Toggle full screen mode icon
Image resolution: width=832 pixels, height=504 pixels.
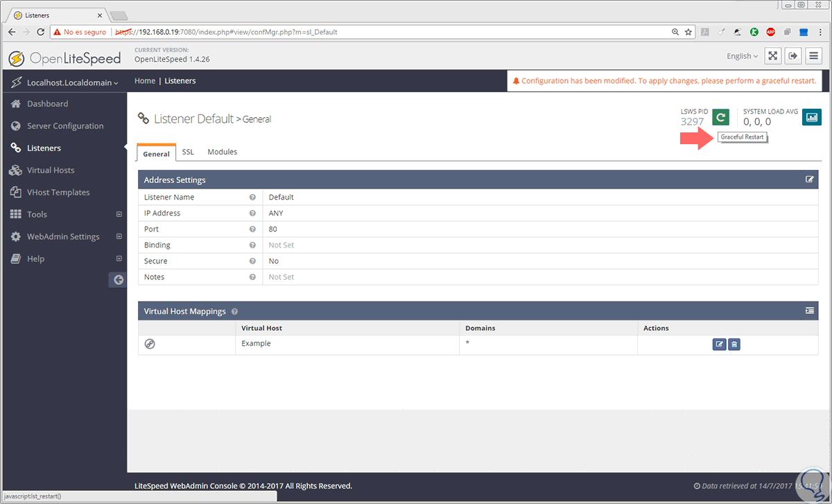[773, 55]
